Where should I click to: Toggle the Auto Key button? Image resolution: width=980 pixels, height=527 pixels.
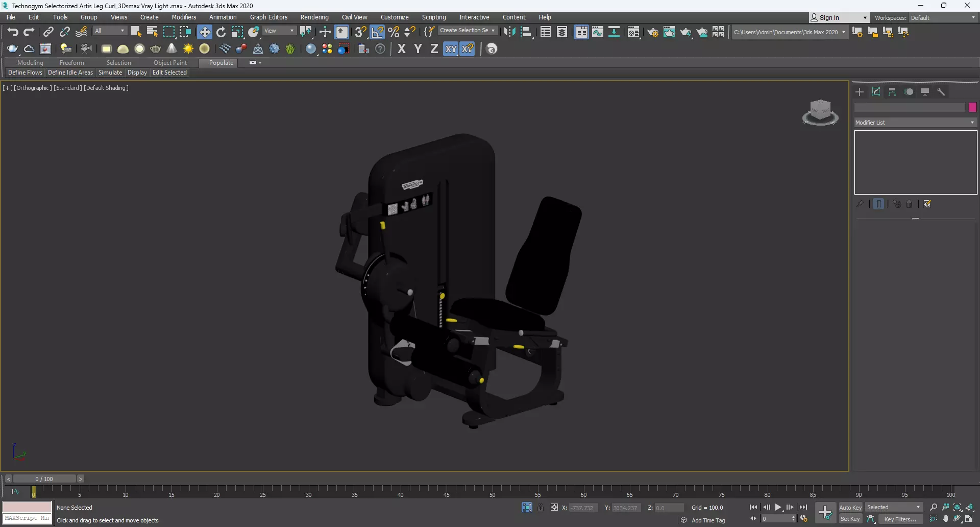(x=850, y=507)
